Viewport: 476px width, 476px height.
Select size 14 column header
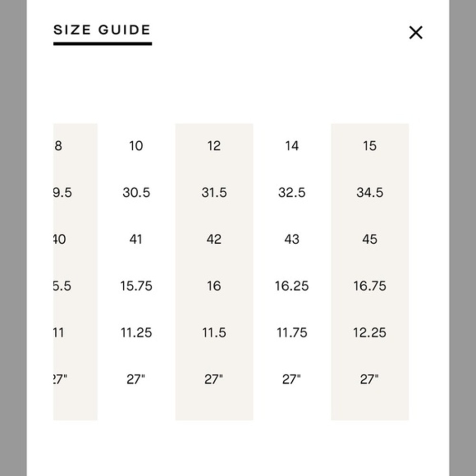click(292, 146)
